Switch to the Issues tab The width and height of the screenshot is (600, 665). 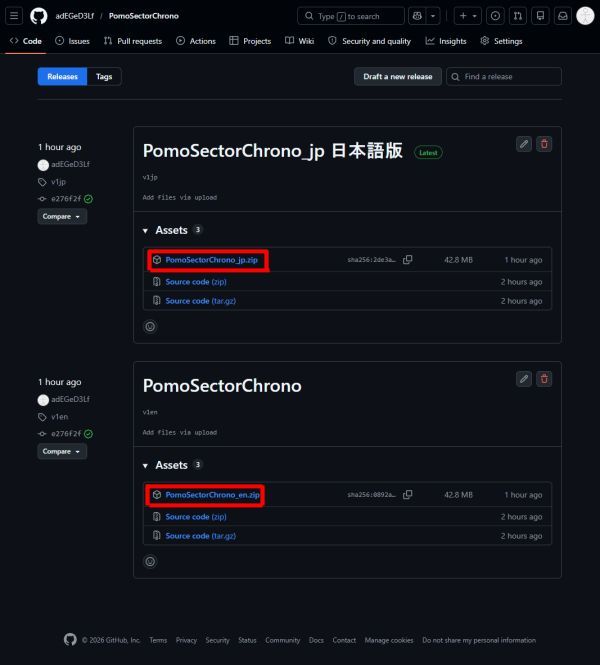pyautogui.click(x=73, y=41)
